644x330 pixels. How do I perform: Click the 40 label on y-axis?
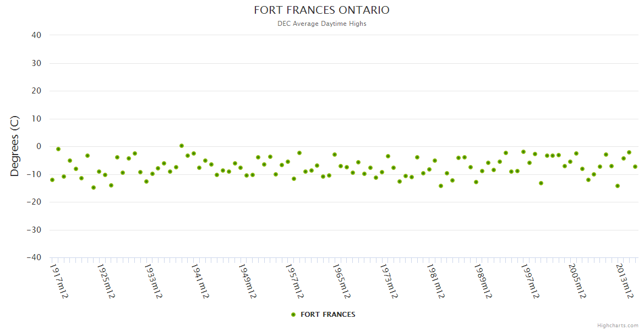coord(36,35)
